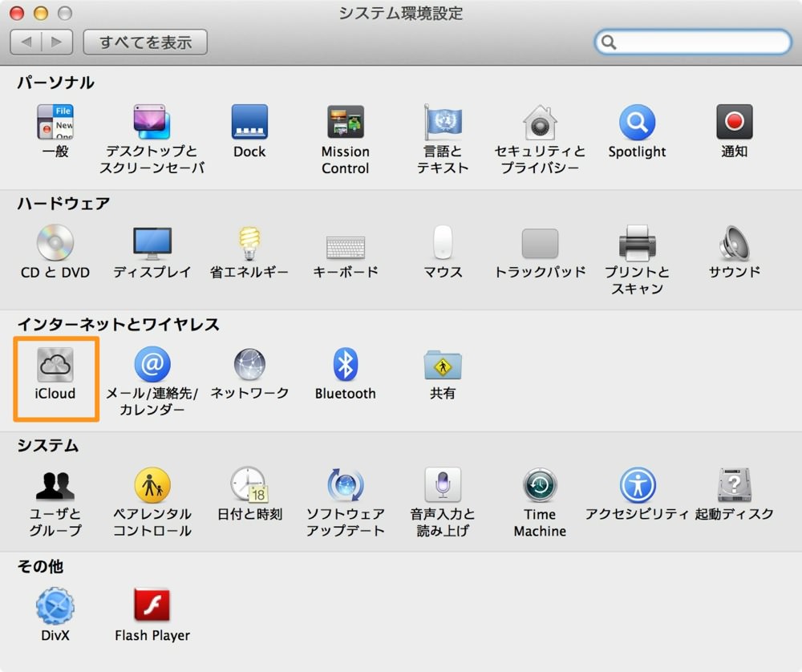Close the システム環境設定 window
802x672 pixels.
[x=17, y=14]
